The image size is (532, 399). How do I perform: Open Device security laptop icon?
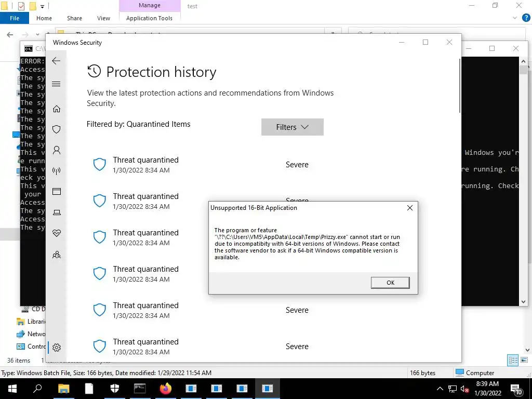[56, 212]
